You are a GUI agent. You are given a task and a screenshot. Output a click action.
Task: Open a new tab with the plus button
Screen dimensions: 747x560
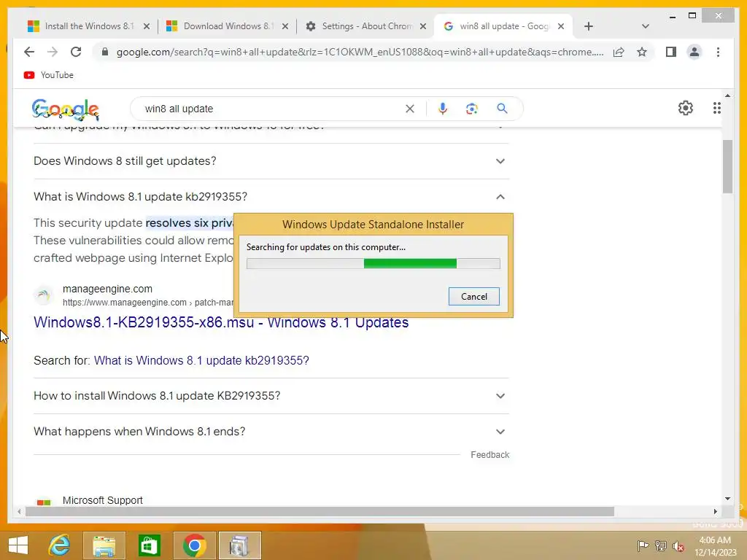[589, 26]
